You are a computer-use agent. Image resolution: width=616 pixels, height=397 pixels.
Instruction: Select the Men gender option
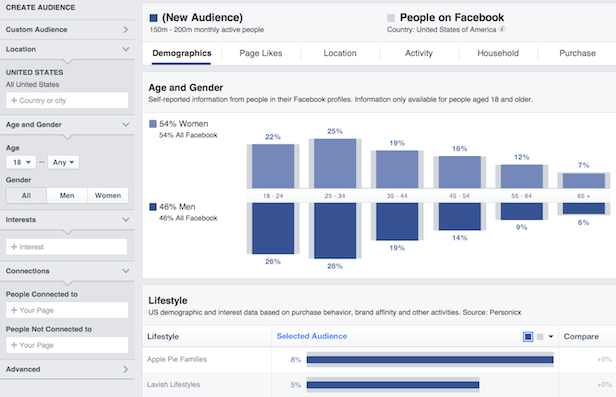pos(67,196)
